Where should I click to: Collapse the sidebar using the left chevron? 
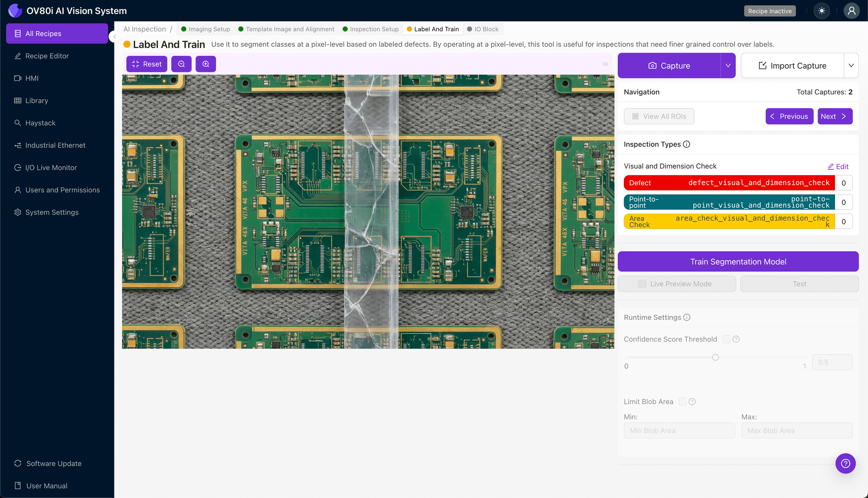click(114, 36)
